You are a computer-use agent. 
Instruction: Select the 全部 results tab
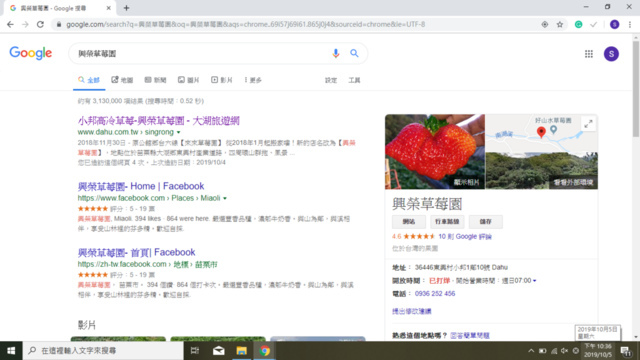(x=89, y=80)
